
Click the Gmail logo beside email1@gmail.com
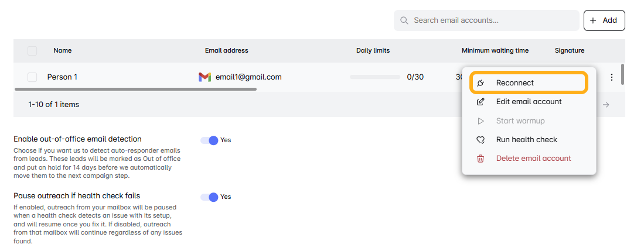[205, 77]
